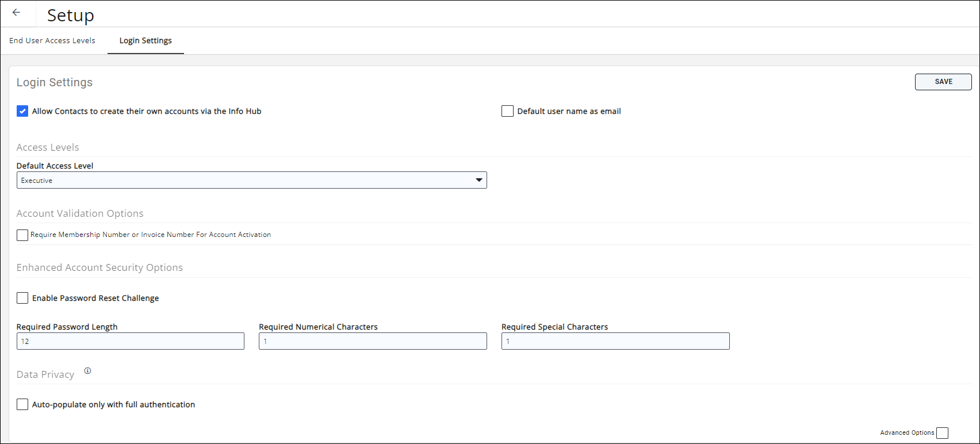Select the Login Settings tab
Image resolution: width=980 pixels, height=444 pixels.
pyautogui.click(x=146, y=40)
